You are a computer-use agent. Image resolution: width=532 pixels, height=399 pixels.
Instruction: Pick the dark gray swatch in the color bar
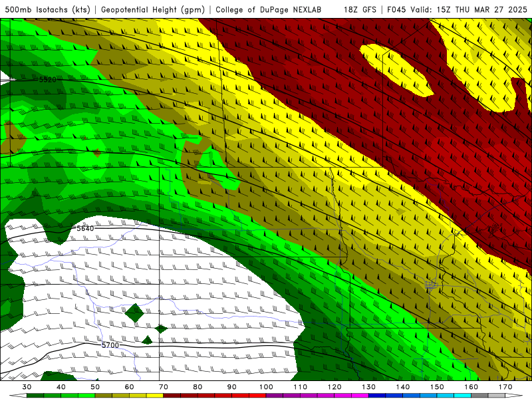479,396
